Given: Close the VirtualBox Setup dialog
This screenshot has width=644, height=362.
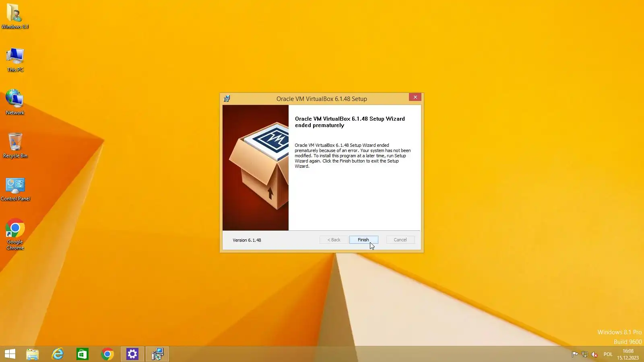Looking at the screenshot, I should pyautogui.click(x=415, y=97).
